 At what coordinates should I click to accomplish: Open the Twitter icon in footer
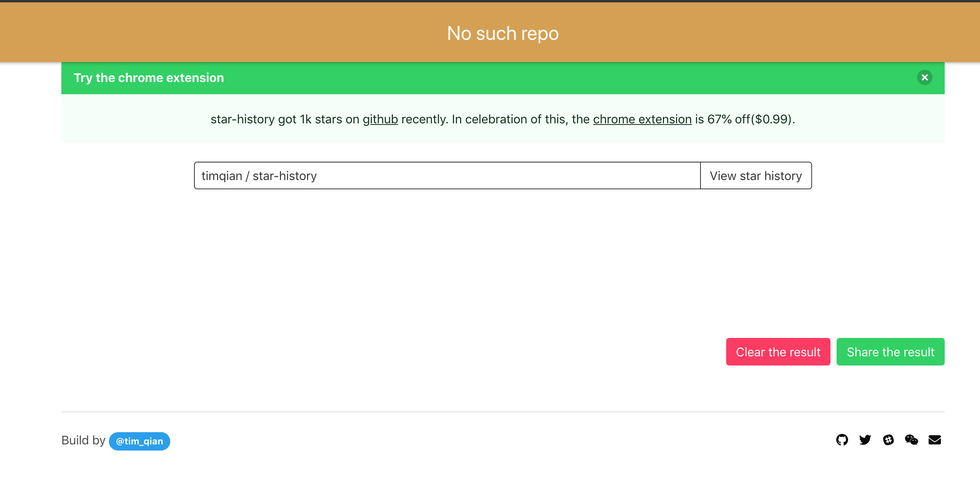click(x=865, y=440)
